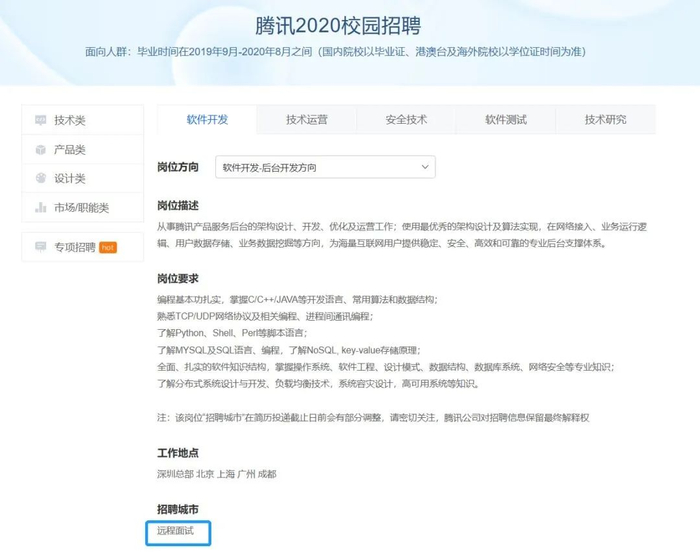Click the 招聘城市 heading

pyautogui.click(x=178, y=509)
